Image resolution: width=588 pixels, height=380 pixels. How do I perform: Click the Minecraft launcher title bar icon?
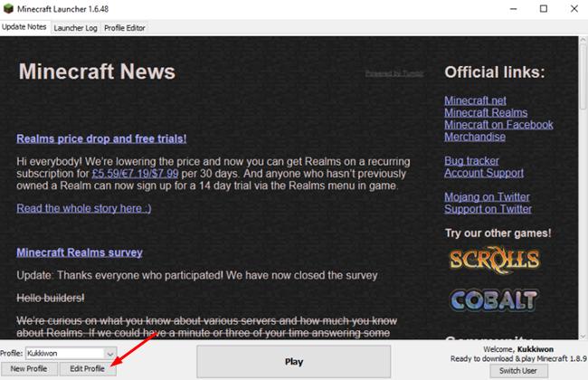[10, 9]
